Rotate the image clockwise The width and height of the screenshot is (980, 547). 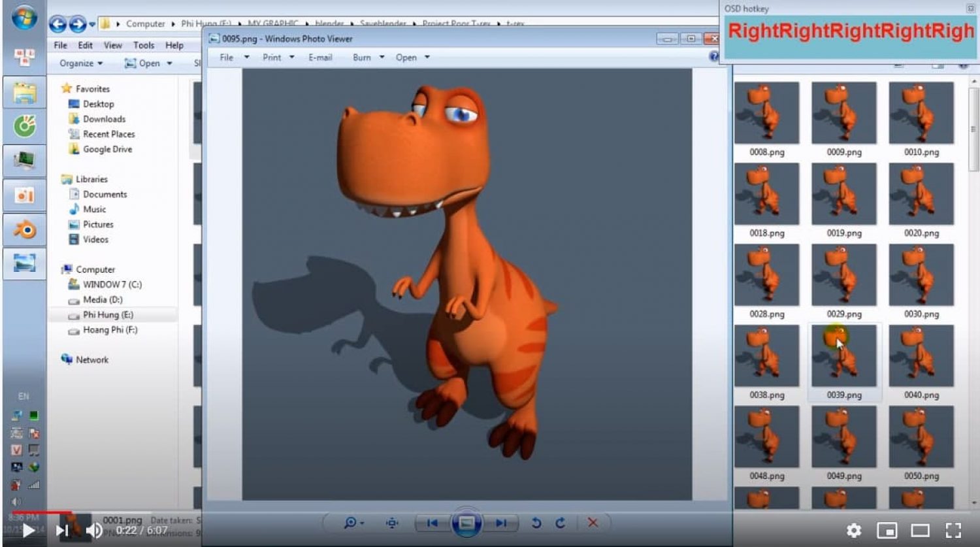561,523
